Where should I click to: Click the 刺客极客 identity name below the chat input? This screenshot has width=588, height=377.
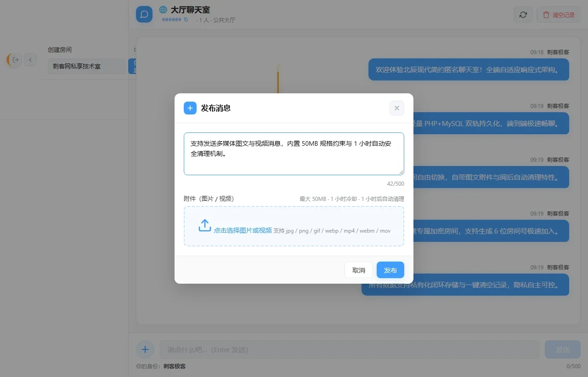pyautogui.click(x=175, y=366)
